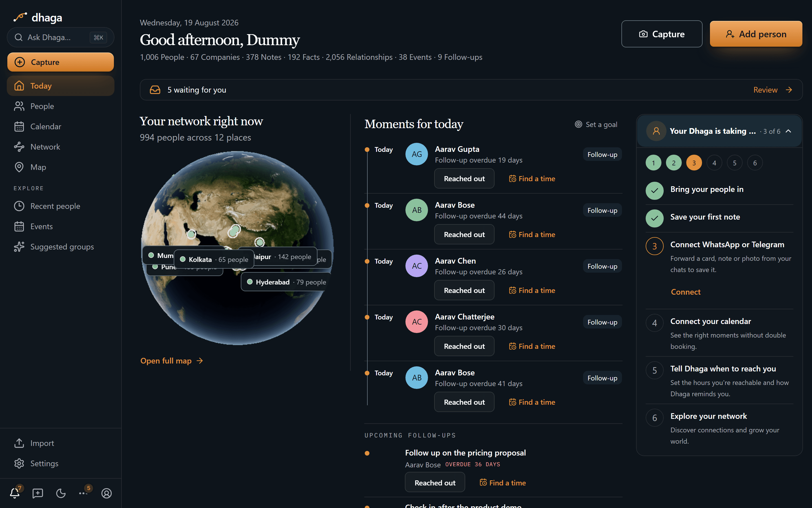Click the AG avatar for Aarav Gupta
Image resolution: width=812 pixels, height=508 pixels.
(416, 154)
